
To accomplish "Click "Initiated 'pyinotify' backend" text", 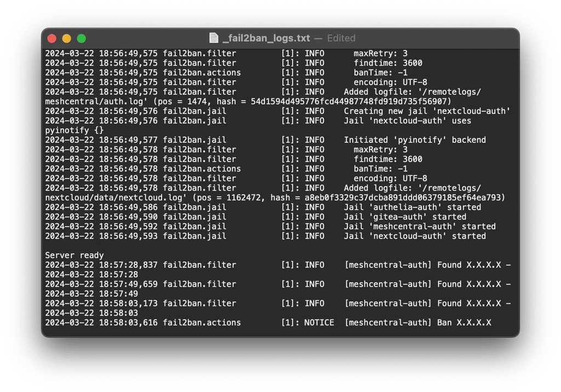I will (415, 140).
